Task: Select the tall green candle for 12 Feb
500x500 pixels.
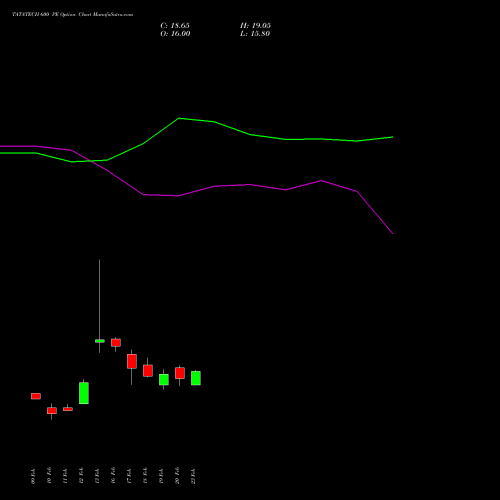Action: (x=84, y=393)
